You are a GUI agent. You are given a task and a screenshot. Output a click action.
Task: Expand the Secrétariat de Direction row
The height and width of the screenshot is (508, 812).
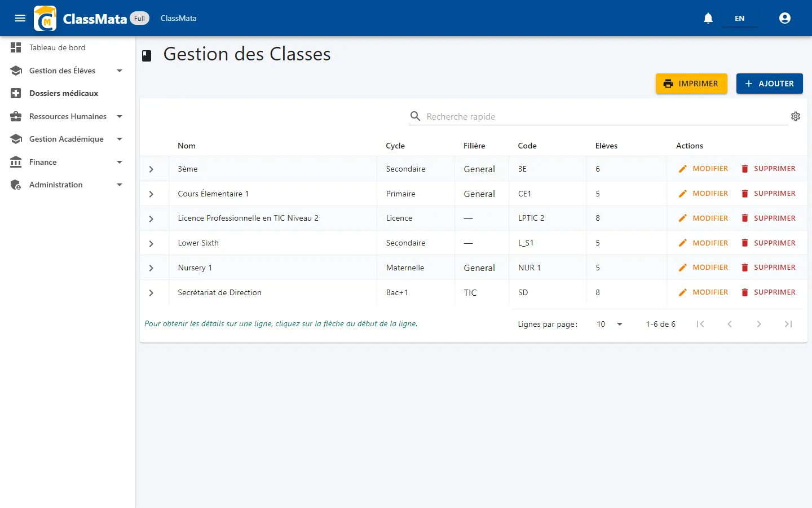[x=151, y=293]
